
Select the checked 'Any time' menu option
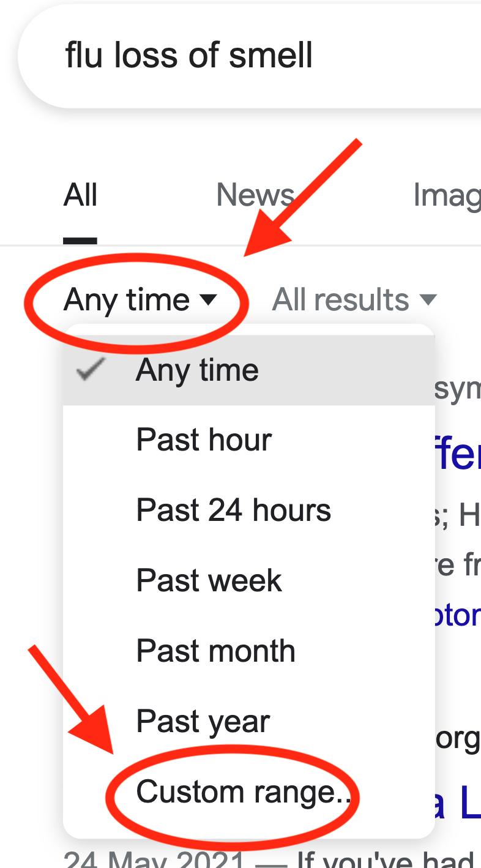197,370
